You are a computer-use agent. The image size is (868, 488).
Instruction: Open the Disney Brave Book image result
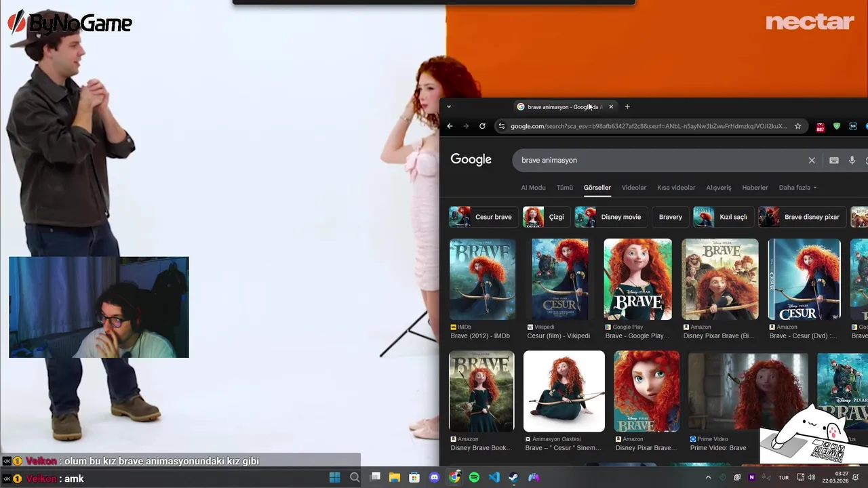pyautogui.click(x=481, y=391)
